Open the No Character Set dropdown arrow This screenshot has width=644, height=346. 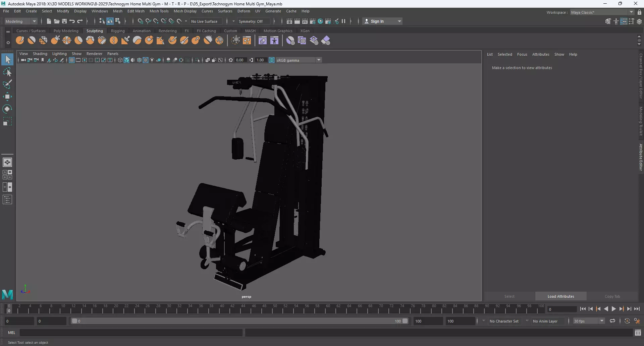484,321
